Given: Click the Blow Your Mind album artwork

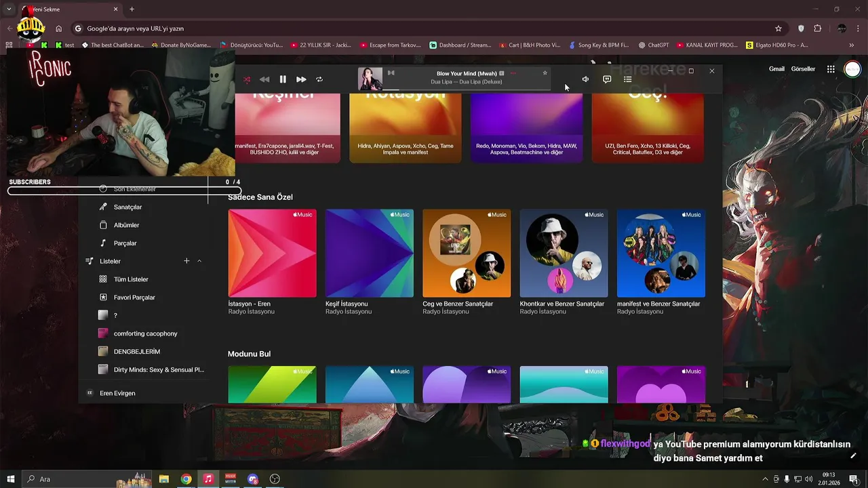Looking at the screenshot, I should click(x=370, y=79).
